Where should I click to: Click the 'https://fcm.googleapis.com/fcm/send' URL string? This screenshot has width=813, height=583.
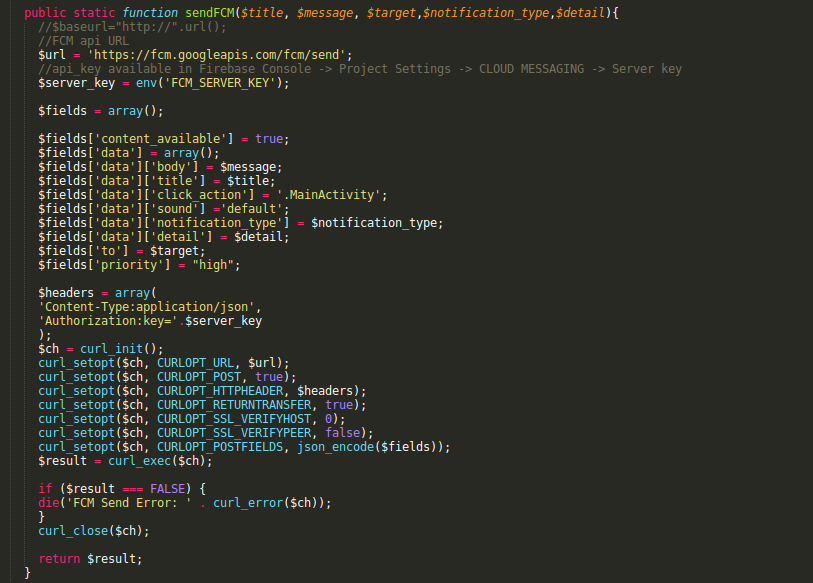[217, 54]
